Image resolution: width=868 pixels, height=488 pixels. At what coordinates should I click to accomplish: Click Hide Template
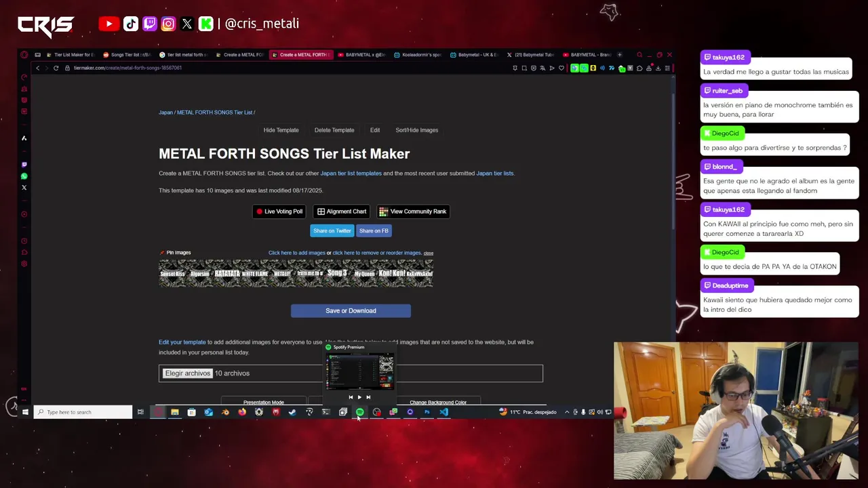[281, 130]
